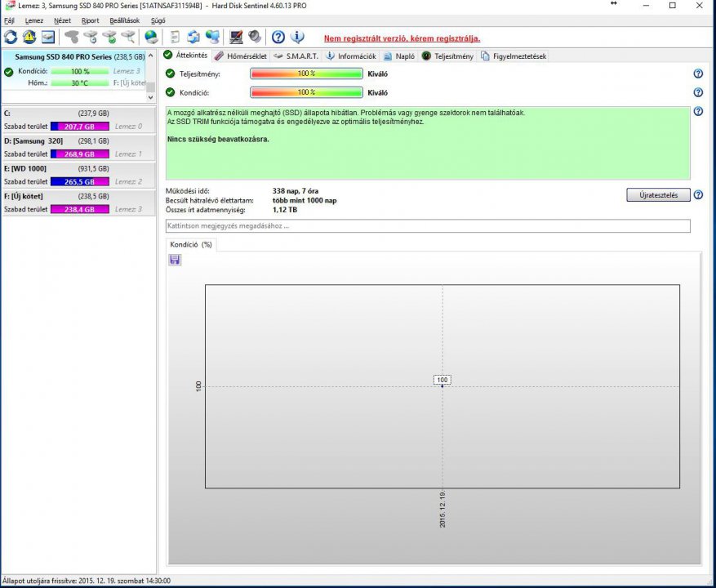This screenshot has height=588, width=716.
Task: Click help icon next to Újratesztelés button
Action: click(x=698, y=194)
